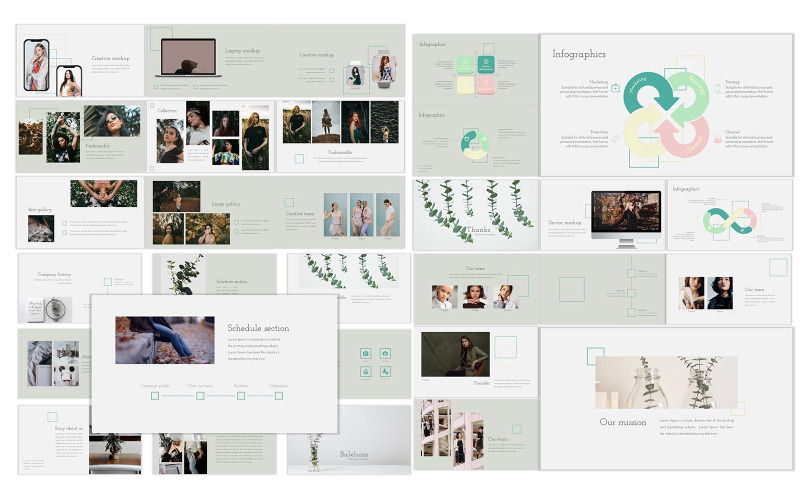Screen dimensions: 800x500
Task: Open the Thanks slide with hanging eucalyptus
Action: [475, 214]
